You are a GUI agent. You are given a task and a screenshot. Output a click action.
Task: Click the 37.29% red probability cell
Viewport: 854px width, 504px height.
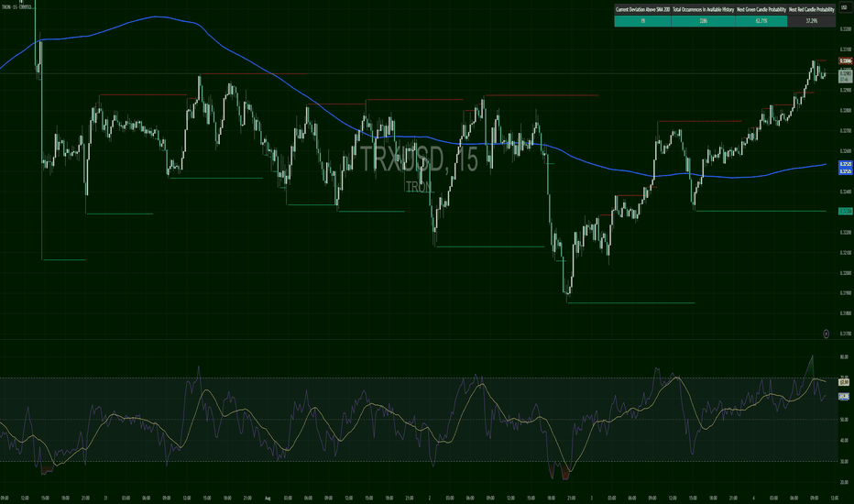(811, 21)
